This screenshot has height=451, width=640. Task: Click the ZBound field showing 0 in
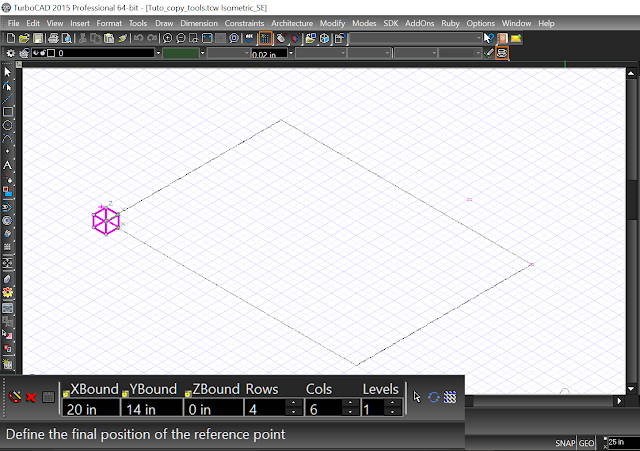point(213,409)
